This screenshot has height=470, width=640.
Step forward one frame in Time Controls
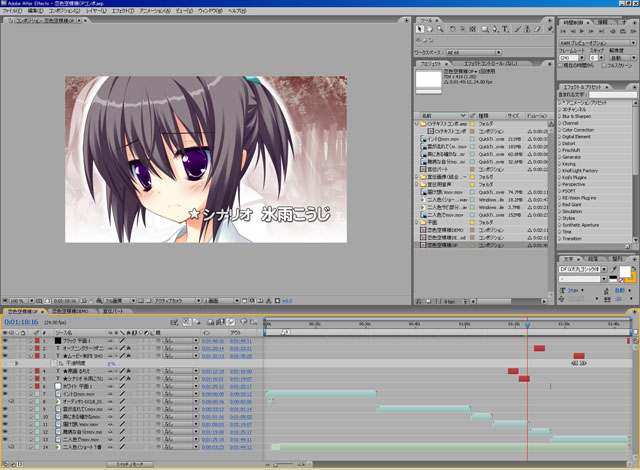point(591,31)
